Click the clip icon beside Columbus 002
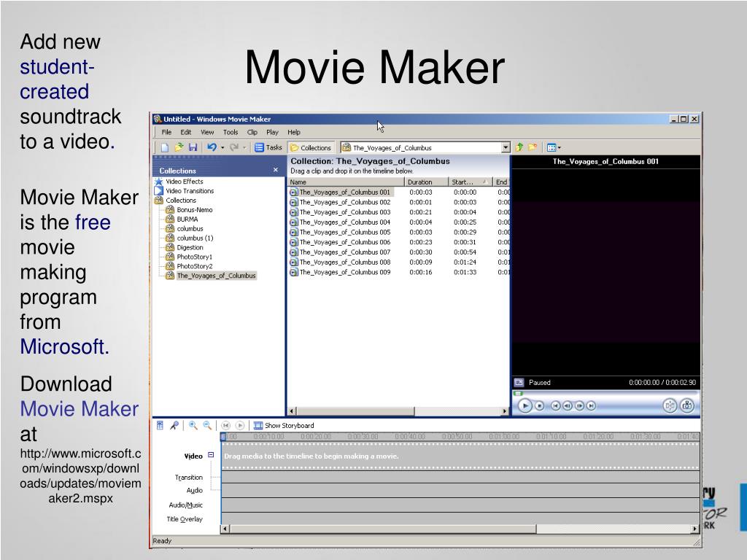The width and height of the screenshot is (747, 560). (x=293, y=203)
